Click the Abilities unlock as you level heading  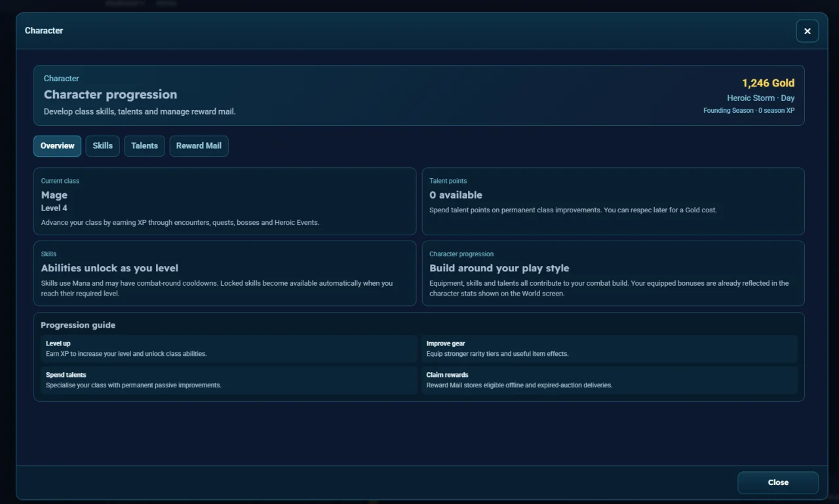click(x=109, y=268)
